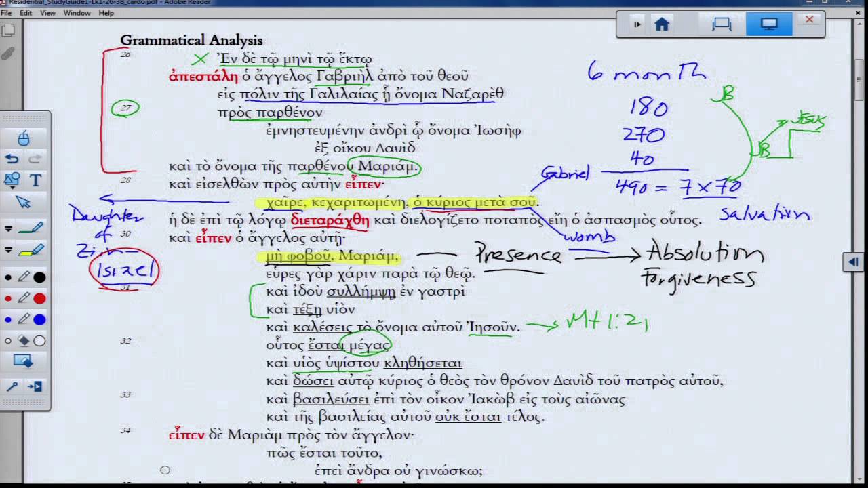This screenshot has height=488, width=868.
Task: Click the red word ἀπεστάλη
Action: (203, 76)
